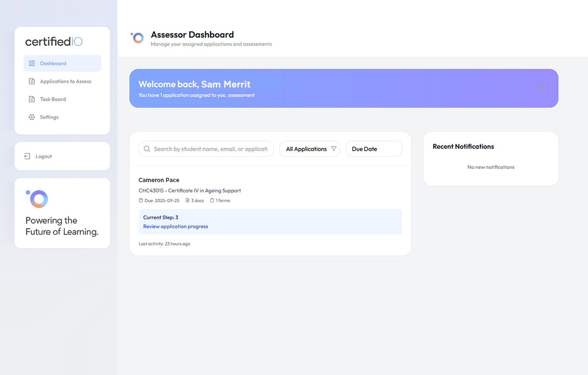Click the Applications to Assess document icon
Image resolution: width=588 pixels, height=375 pixels.
(32, 82)
